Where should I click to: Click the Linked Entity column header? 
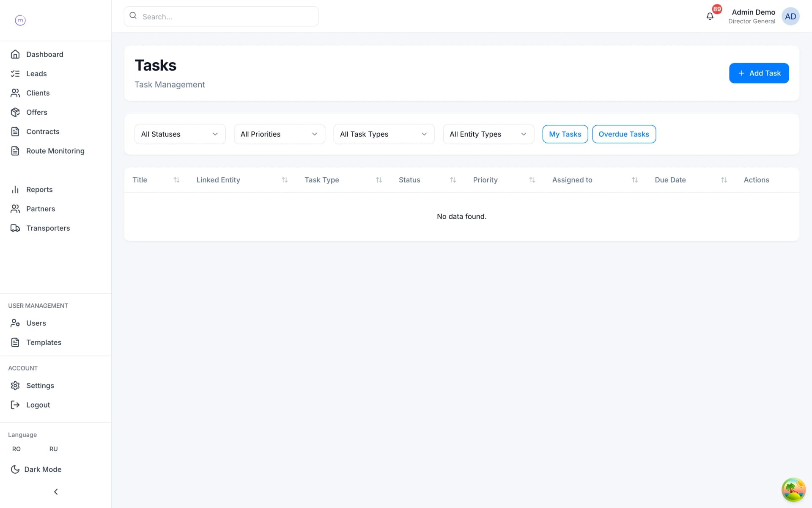pos(218,180)
